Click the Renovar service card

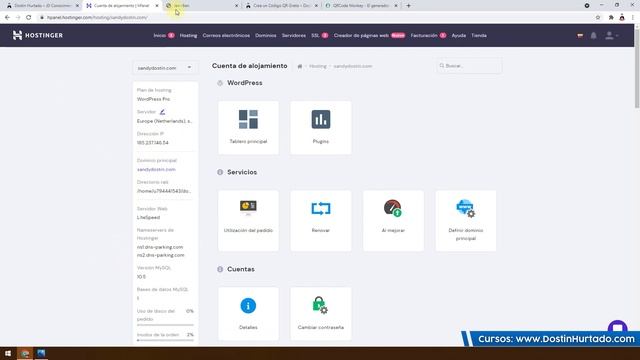click(320, 220)
